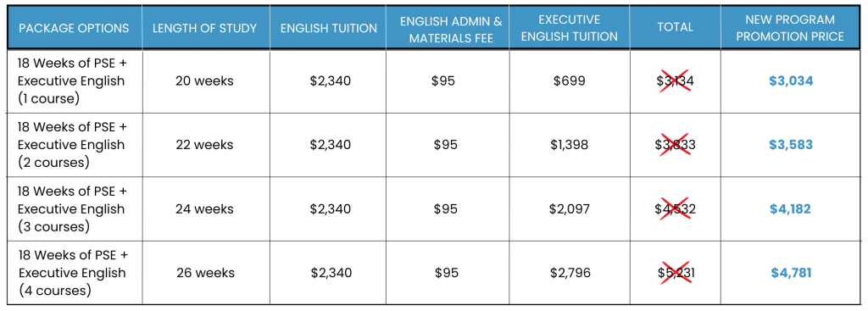Image resolution: width=868 pixels, height=311 pixels.
Task: Click the PACKAGE OPTIONS column header
Action: click(x=75, y=28)
